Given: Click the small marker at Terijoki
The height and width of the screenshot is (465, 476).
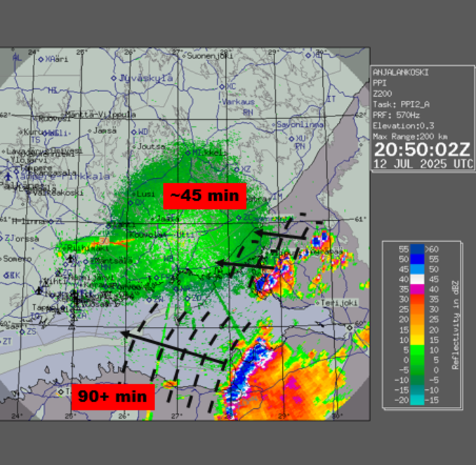Looking at the screenshot, I should click(317, 303).
